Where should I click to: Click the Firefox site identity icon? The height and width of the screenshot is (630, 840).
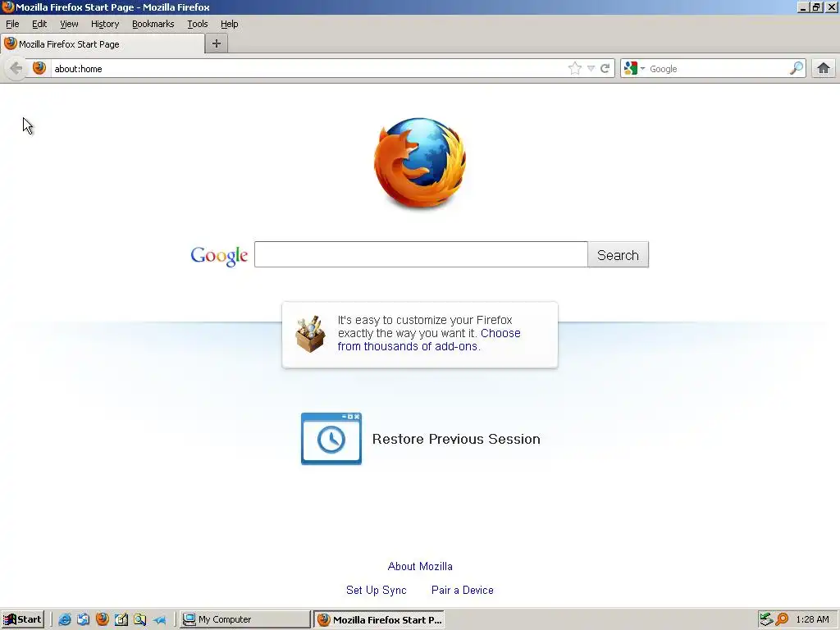pyautogui.click(x=39, y=68)
